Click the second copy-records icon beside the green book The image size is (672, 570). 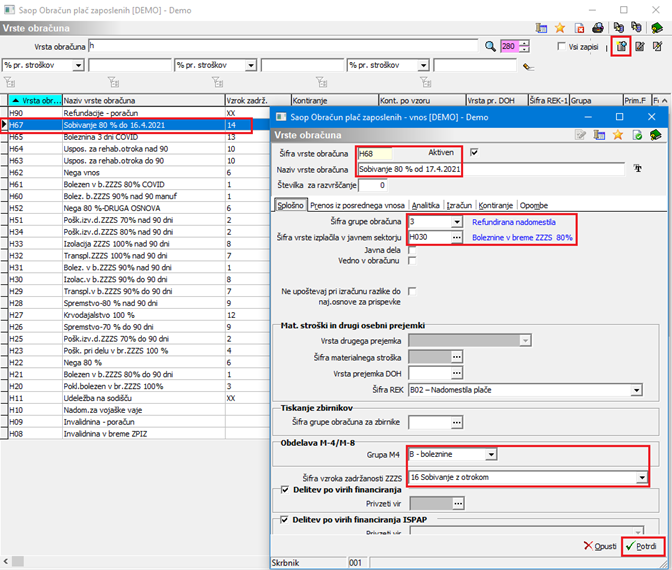click(636, 28)
